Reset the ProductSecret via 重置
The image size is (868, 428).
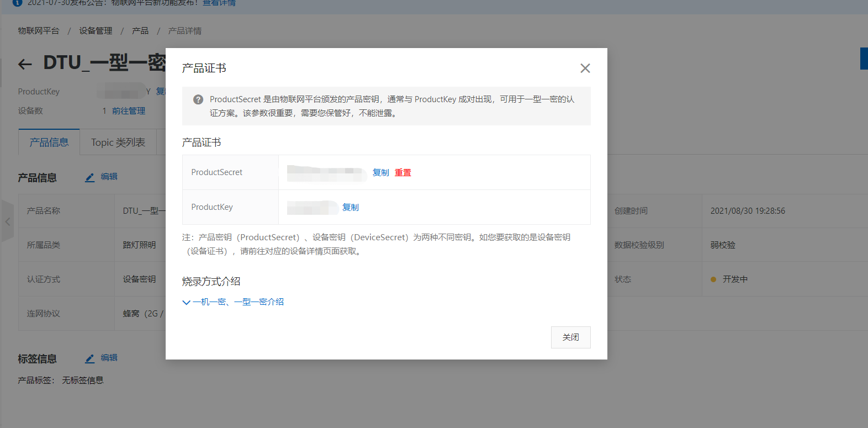(403, 172)
